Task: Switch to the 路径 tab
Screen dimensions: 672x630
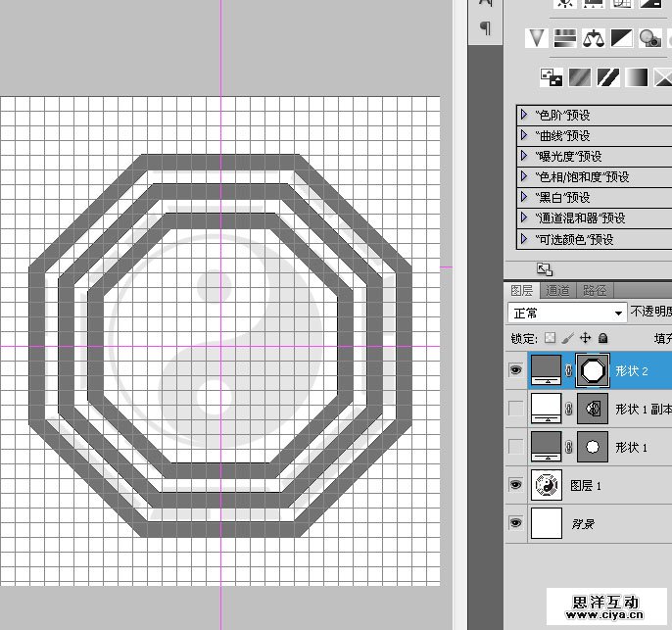Action: 594,290
